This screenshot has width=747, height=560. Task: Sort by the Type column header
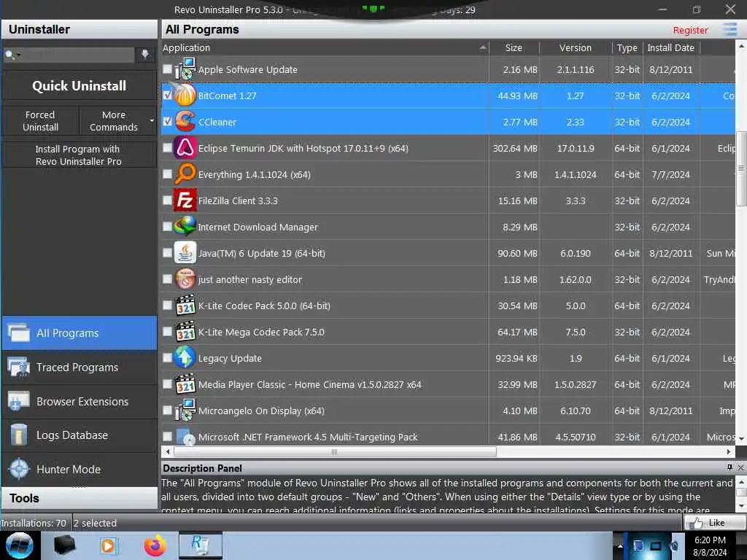(627, 47)
